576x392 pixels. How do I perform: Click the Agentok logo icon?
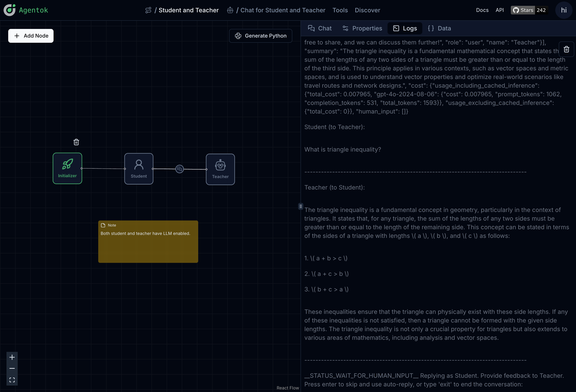click(9, 10)
